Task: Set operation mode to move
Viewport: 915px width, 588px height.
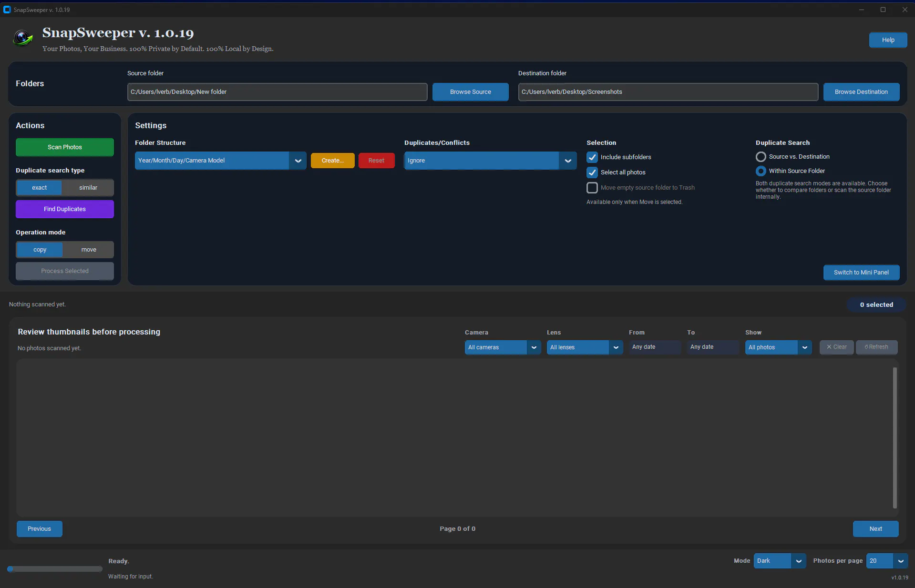Action: point(89,250)
